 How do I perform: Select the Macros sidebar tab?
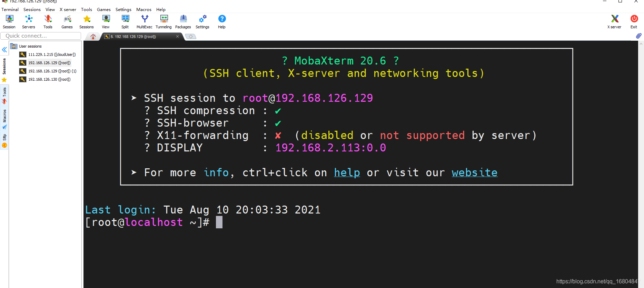coord(4,119)
